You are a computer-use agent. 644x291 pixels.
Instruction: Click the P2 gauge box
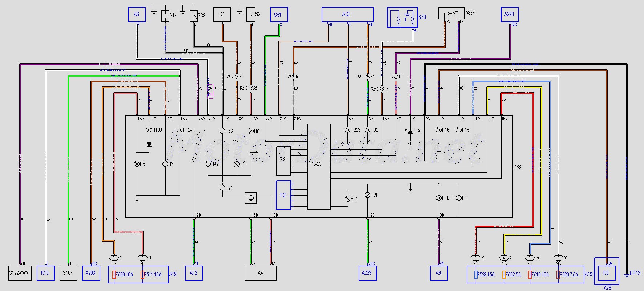click(283, 195)
